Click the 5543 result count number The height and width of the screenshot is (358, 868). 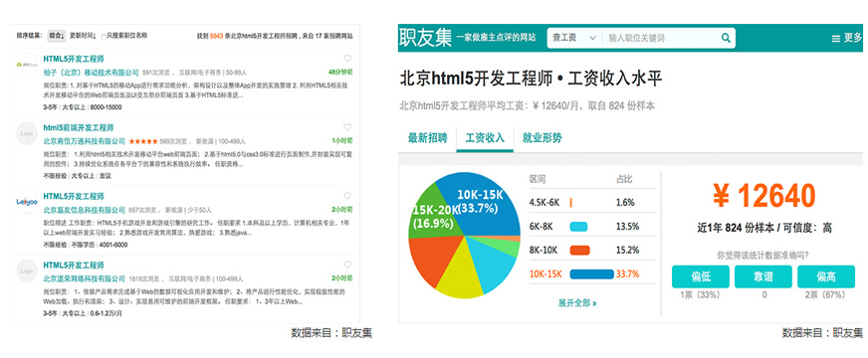[x=216, y=36]
